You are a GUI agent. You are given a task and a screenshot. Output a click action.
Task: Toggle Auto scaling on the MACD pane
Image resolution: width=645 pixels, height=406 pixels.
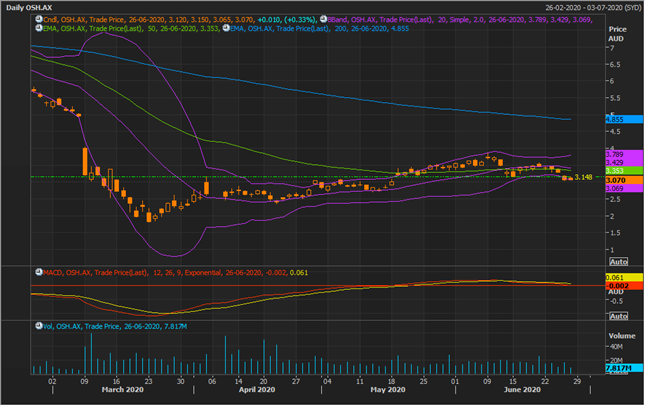pos(618,316)
